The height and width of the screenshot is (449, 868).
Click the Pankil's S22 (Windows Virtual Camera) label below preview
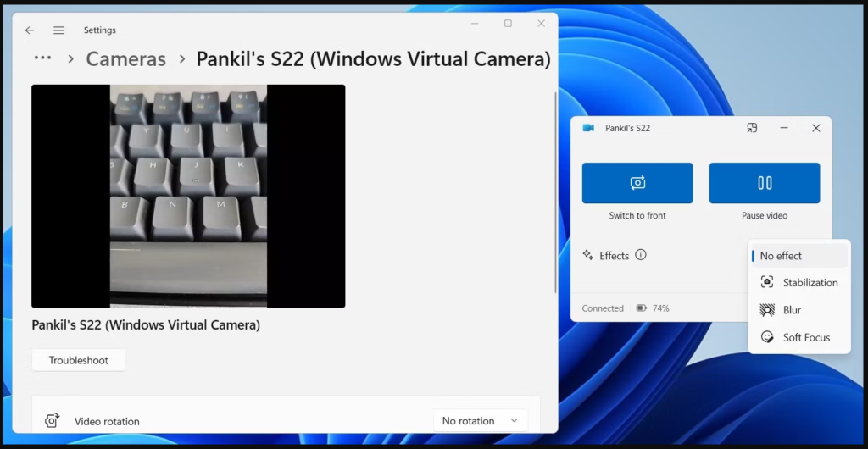(146, 324)
